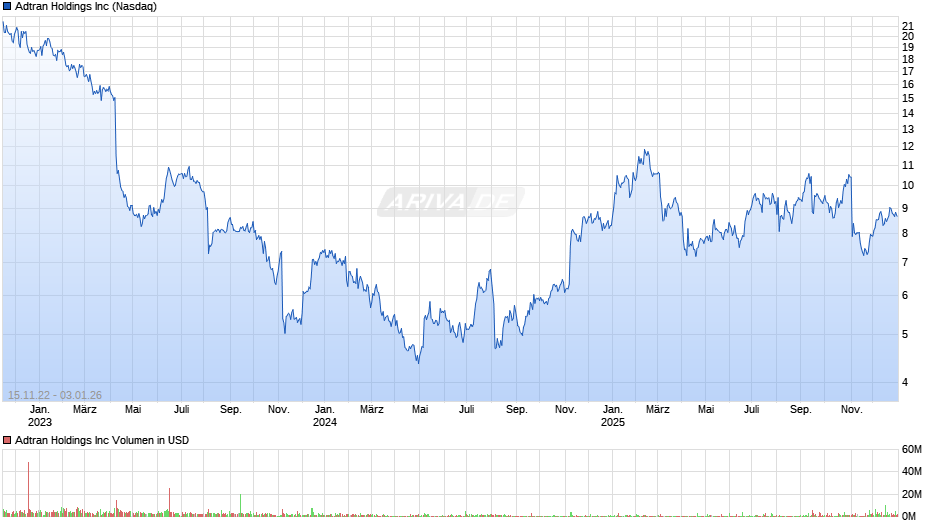Screen dimensions: 940x526
Task: Click the price axis value '17'
Action: coord(908,71)
